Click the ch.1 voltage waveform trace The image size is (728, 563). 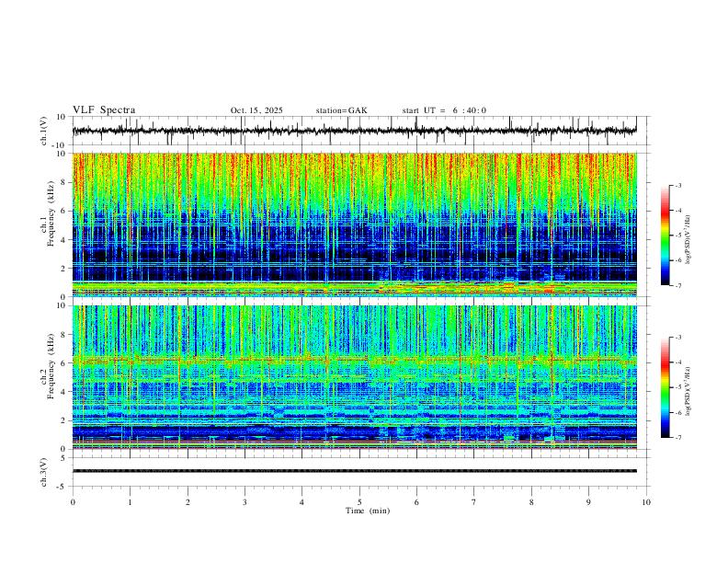tap(354, 131)
